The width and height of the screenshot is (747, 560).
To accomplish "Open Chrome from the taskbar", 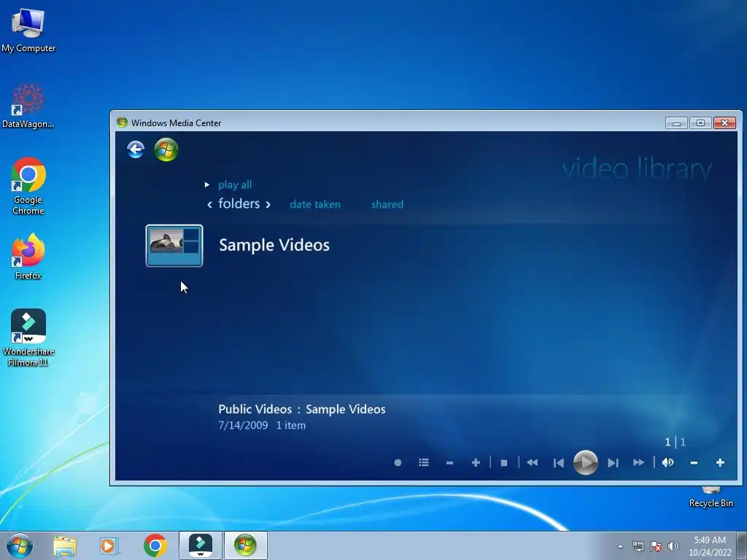I will click(x=155, y=545).
